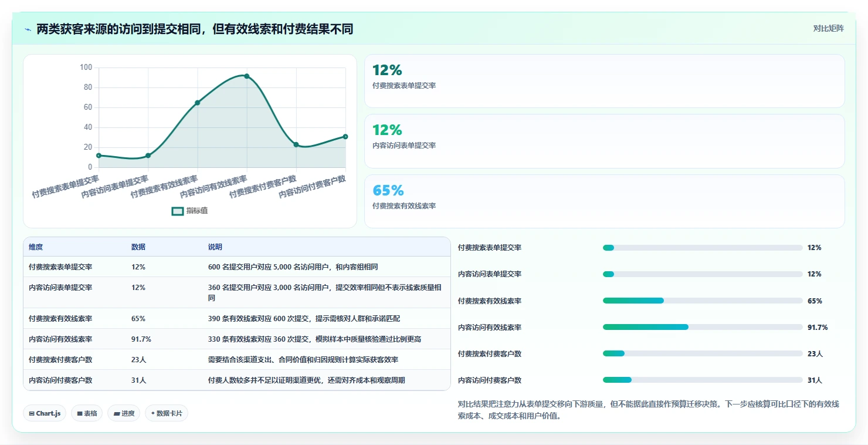Open the 付费搜索表单提交率 12% data card
The width and height of the screenshot is (868, 445).
(x=605, y=81)
